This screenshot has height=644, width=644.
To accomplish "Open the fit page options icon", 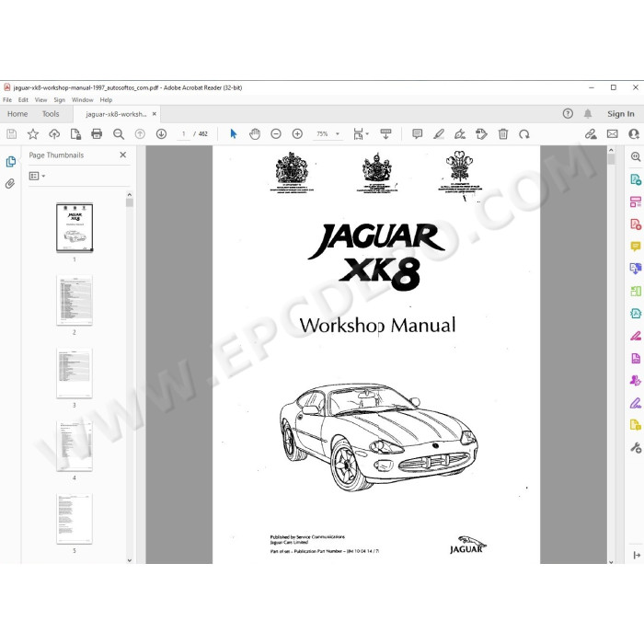I will 361,134.
